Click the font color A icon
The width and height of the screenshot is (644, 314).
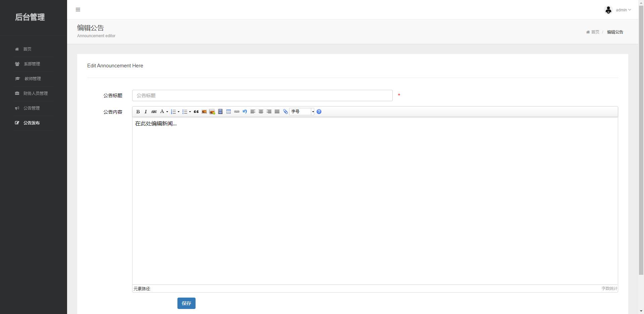click(x=162, y=112)
